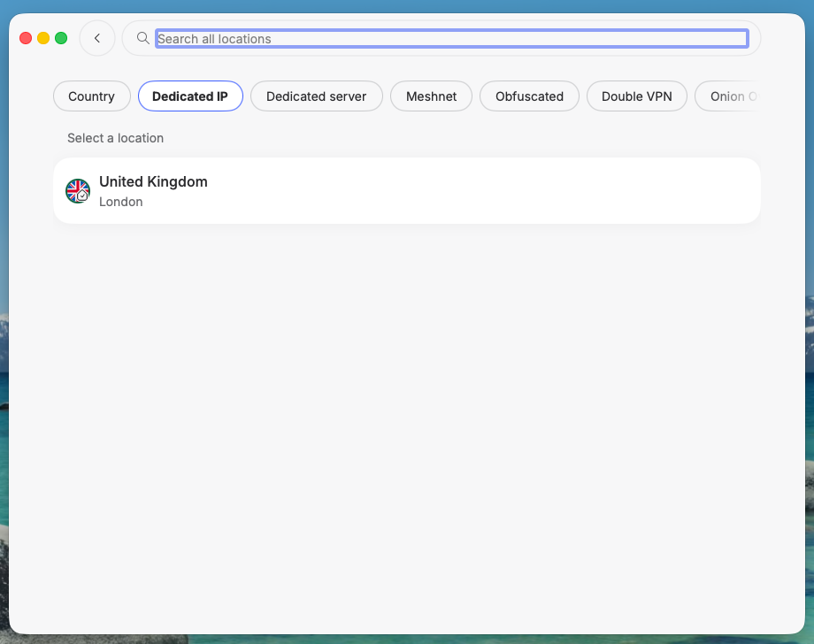Close the window with the red button
The height and width of the screenshot is (644, 814).
pyautogui.click(x=26, y=38)
